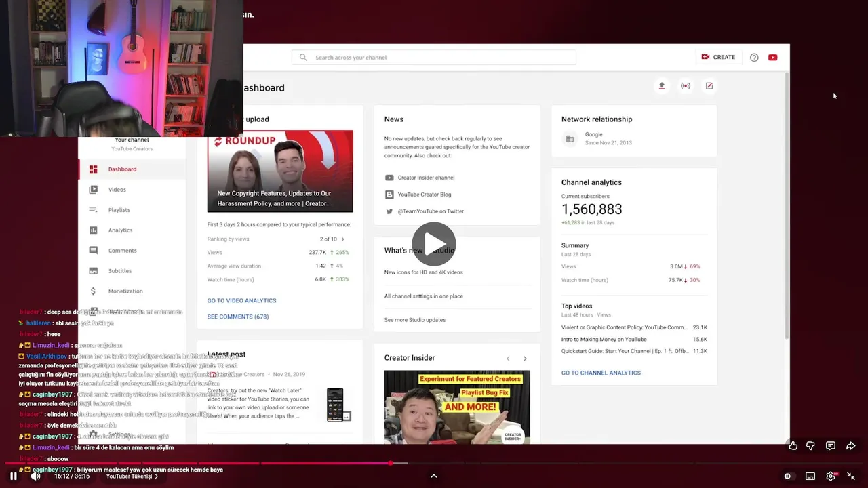This screenshot has width=868, height=488.
Task: Expand the 'YouTuber Tükenişi' chapter chevron
Action: tap(157, 476)
